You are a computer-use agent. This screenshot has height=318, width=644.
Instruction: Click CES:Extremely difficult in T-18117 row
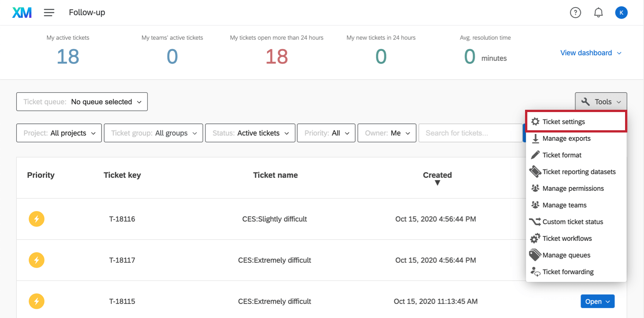click(x=275, y=260)
